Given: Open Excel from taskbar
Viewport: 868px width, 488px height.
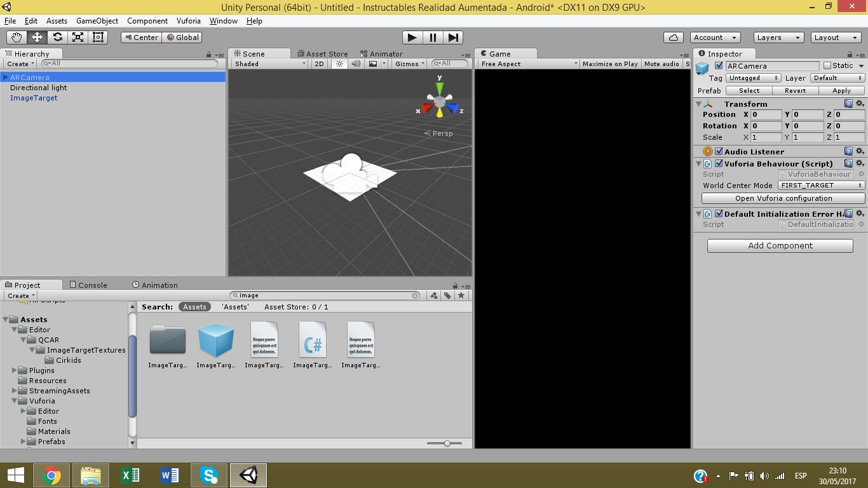Looking at the screenshot, I should tap(130, 475).
